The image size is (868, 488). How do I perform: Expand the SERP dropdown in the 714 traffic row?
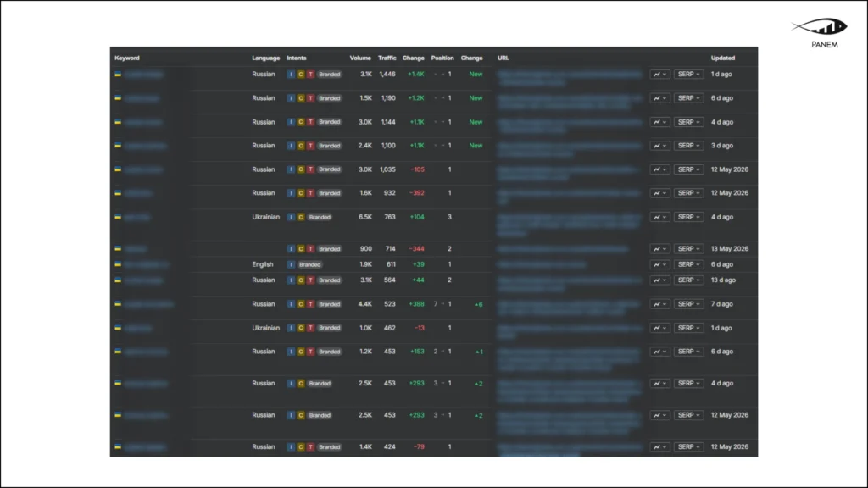tap(688, 249)
